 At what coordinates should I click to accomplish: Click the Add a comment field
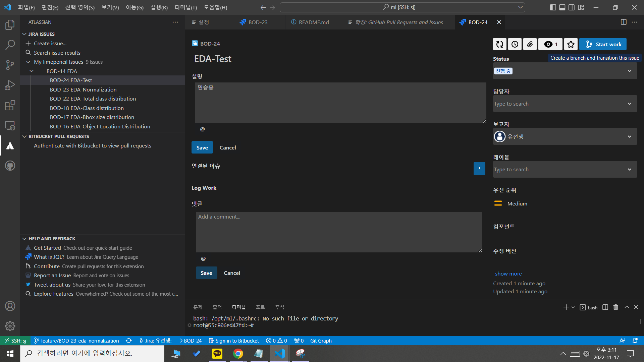pos(339,232)
